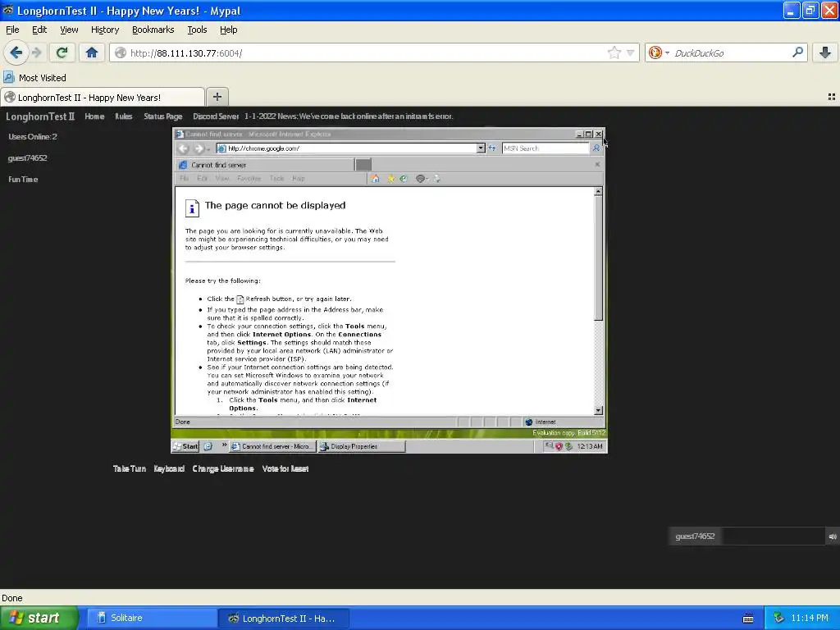Open the Status Page link
Viewport: 840px width, 630px height.
point(163,116)
